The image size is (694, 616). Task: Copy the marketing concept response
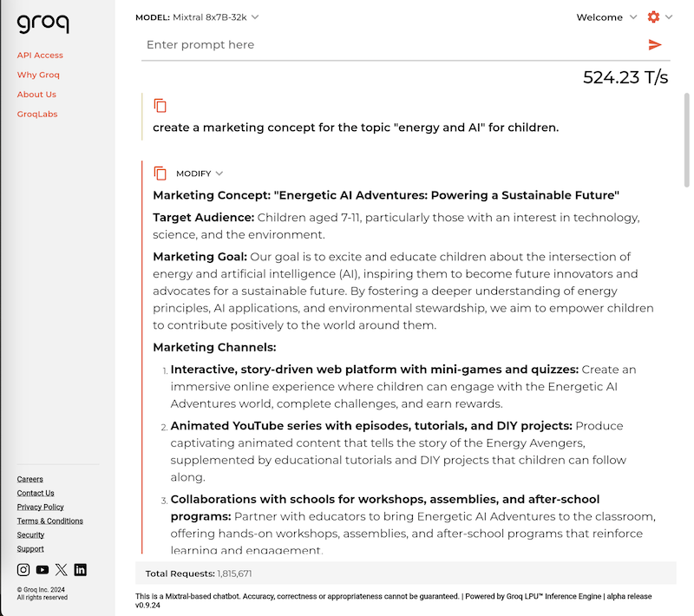[160, 174]
